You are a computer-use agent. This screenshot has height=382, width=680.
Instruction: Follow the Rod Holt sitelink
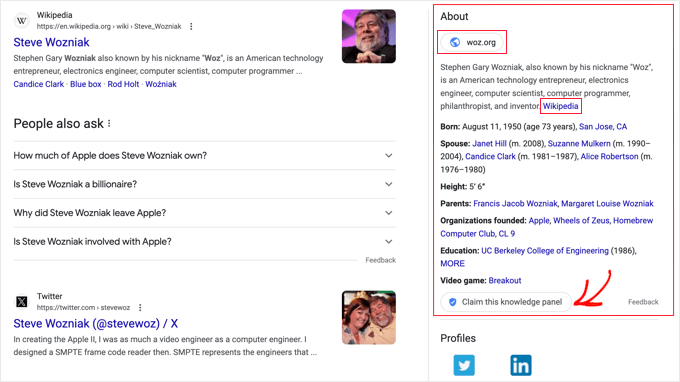(x=123, y=84)
